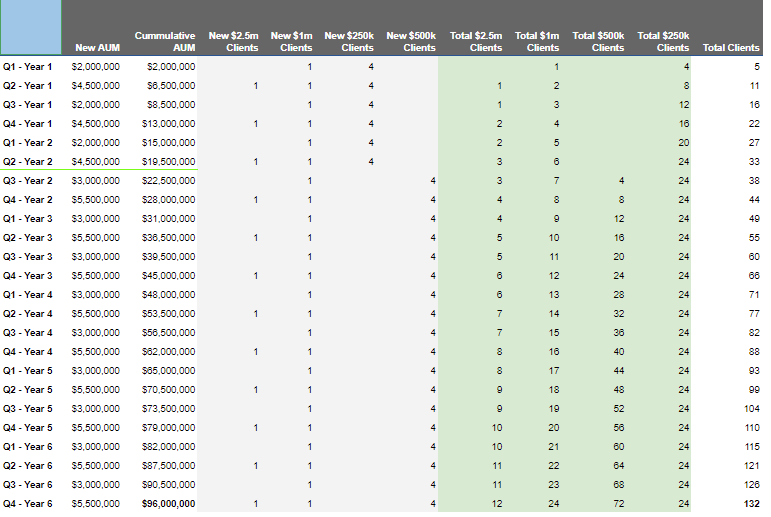This screenshot has height=517, width=771.
Task: Select the 'Q1 - Year 6' row label
Action: (28, 447)
